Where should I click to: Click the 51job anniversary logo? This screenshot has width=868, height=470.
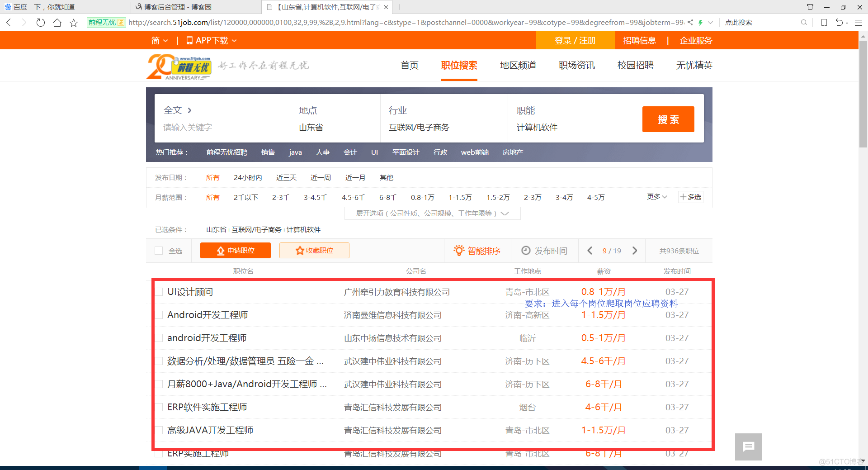[179, 67]
